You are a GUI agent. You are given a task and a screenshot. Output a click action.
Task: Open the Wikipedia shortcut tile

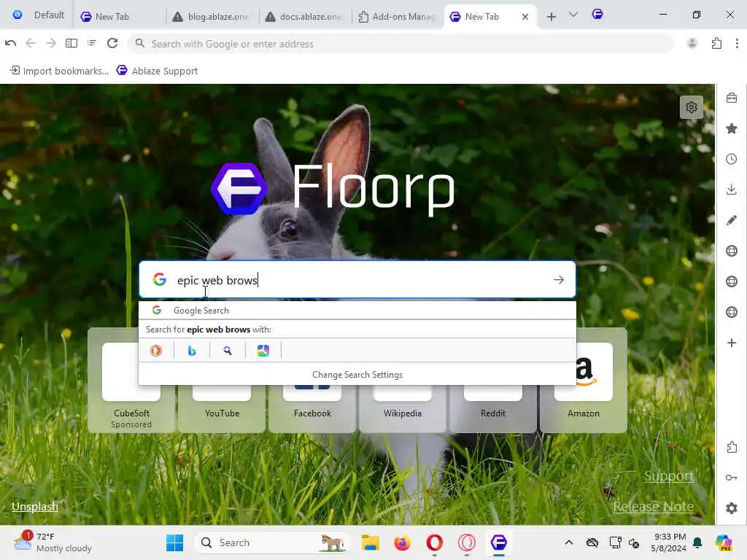403,381
